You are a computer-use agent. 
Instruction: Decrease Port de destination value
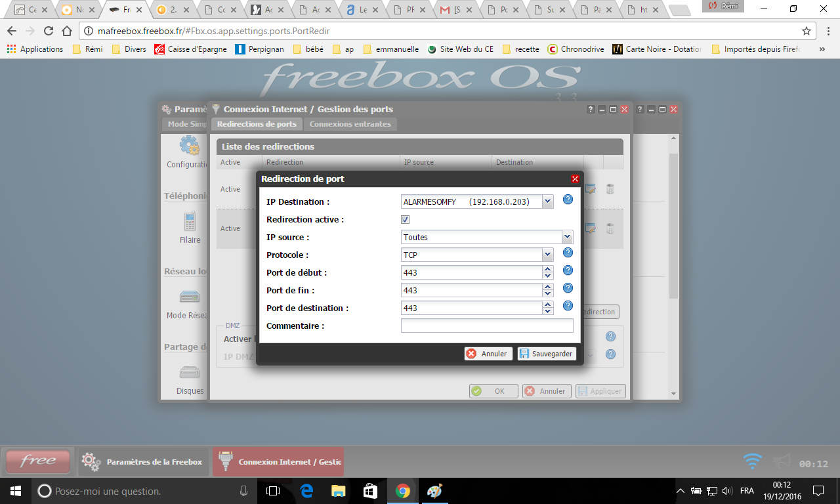[548, 311]
